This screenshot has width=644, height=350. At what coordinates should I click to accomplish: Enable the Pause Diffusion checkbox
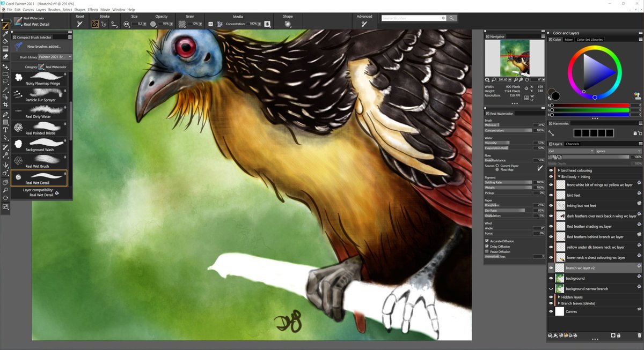pos(487,251)
